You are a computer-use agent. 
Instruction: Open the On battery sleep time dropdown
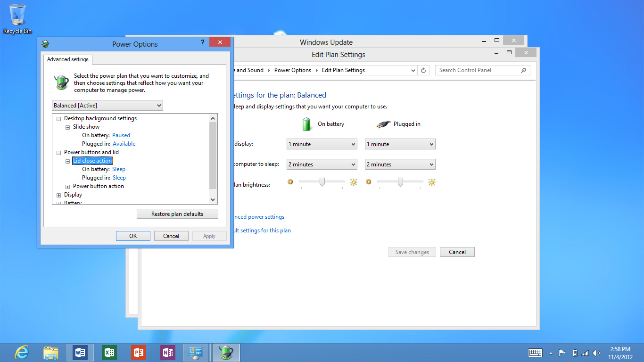(x=322, y=165)
